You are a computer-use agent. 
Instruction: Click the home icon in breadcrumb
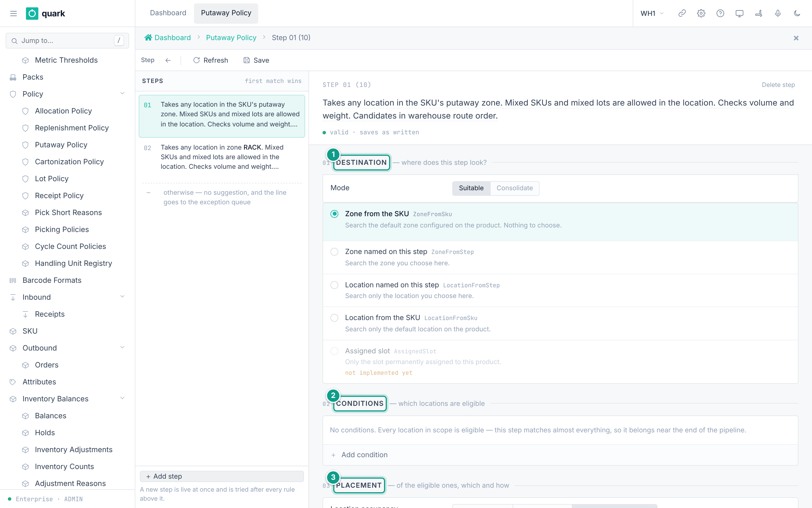pyautogui.click(x=148, y=38)
